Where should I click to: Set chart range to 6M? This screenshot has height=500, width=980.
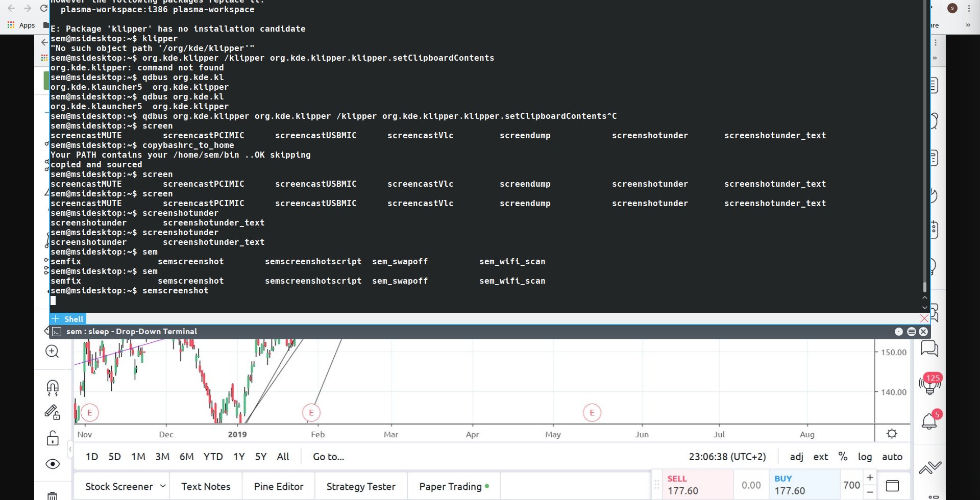187,457
